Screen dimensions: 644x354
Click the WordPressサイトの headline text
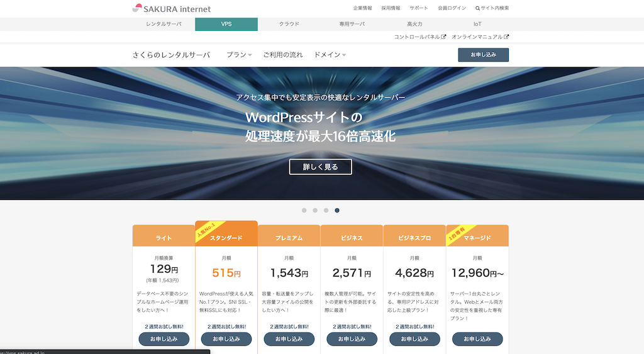coord(304,118)
